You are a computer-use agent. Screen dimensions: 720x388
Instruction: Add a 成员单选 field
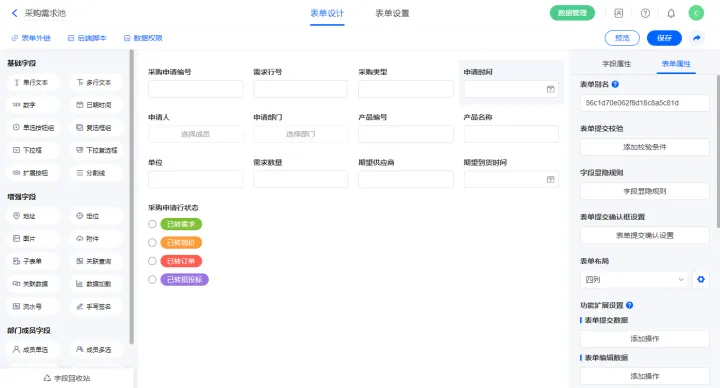(34, 350)
